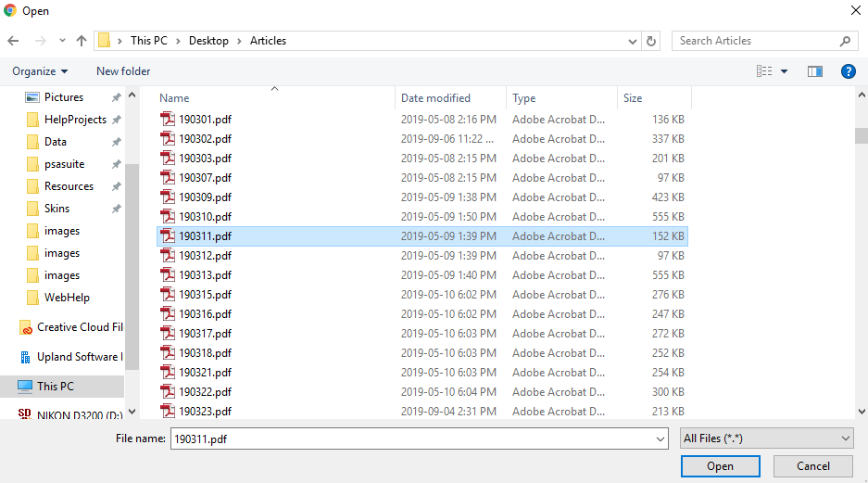Click the PDF icon of 190301.pdf
Viewport: 868px width, 483px height.
168,120
